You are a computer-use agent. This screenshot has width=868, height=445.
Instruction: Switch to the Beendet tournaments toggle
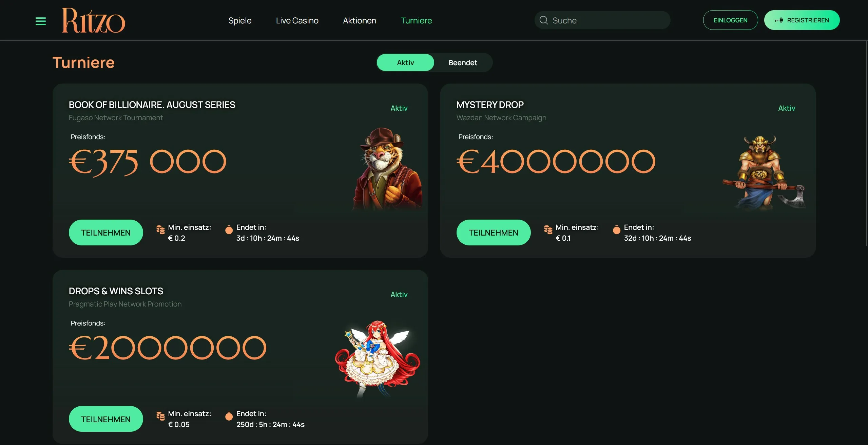463,62
